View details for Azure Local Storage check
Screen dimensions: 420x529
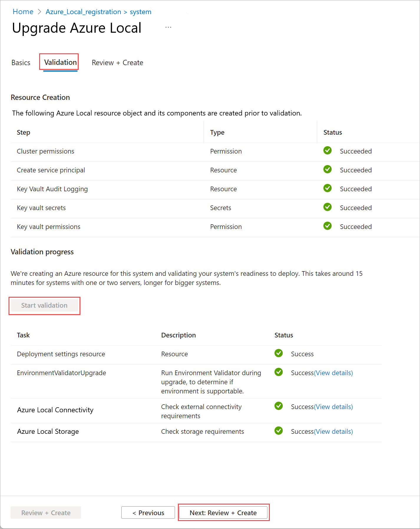point(333,431)
